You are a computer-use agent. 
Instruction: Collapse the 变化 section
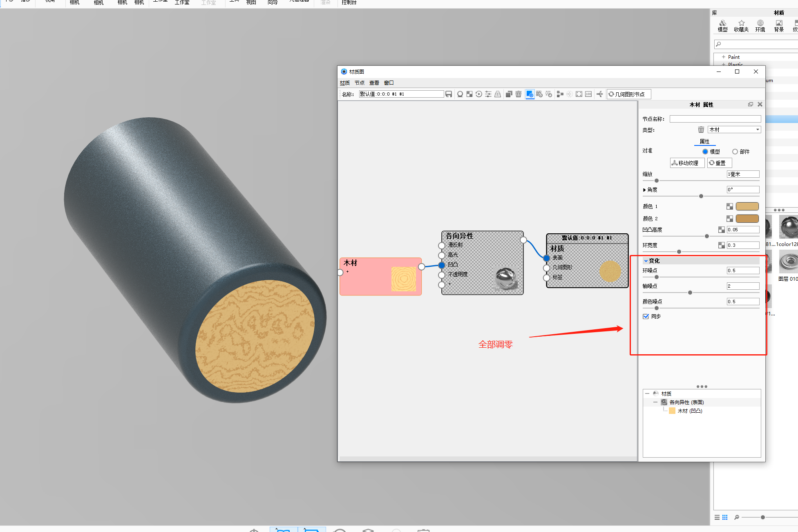pyautogui.click(x=646, y=261)
